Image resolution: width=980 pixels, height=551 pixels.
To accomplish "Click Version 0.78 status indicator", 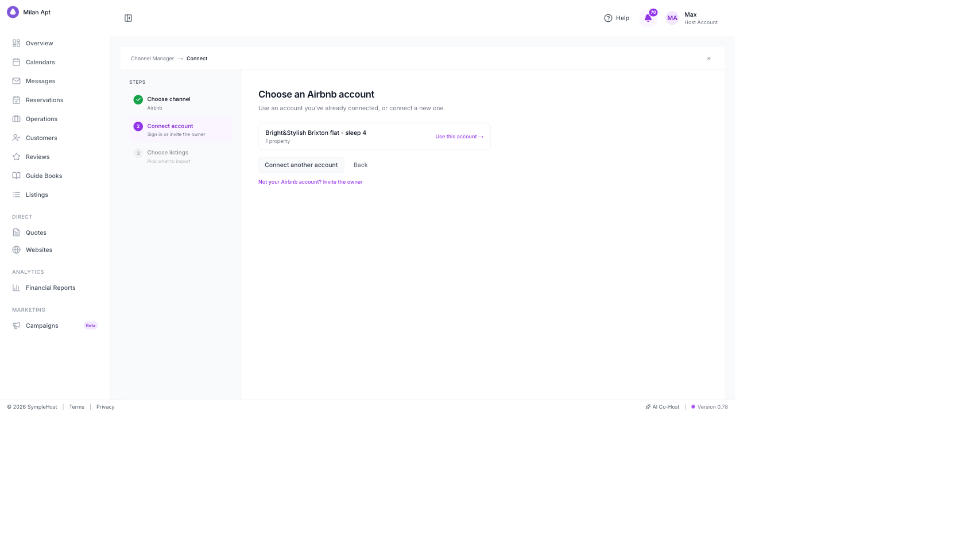I will (x=710, y=407).
